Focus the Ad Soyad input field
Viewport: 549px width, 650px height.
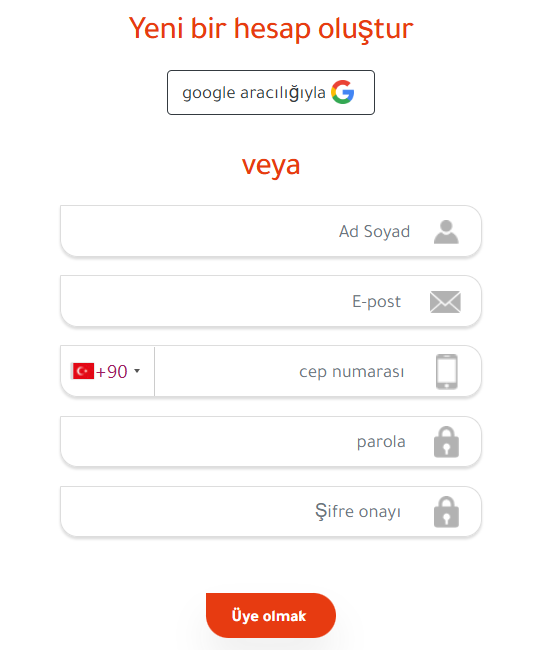271,231
